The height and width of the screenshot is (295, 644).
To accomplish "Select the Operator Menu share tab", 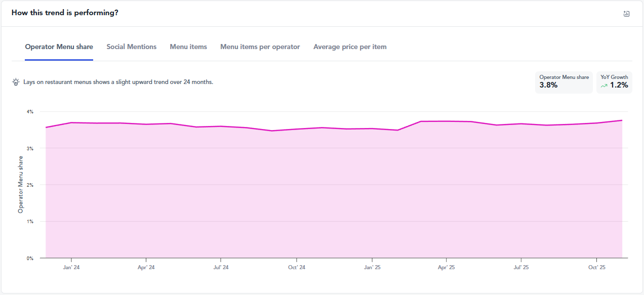I will click(x=59, y=47).
